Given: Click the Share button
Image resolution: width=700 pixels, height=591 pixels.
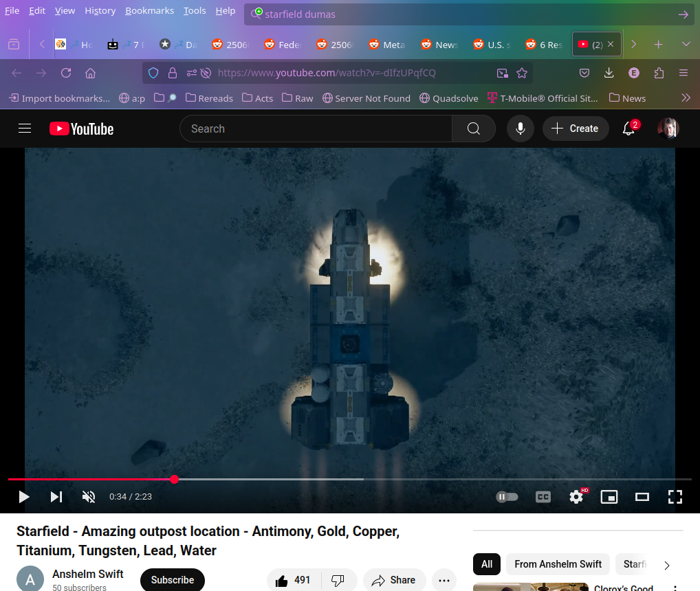Looking at the screenshot, I should point(394,580).
